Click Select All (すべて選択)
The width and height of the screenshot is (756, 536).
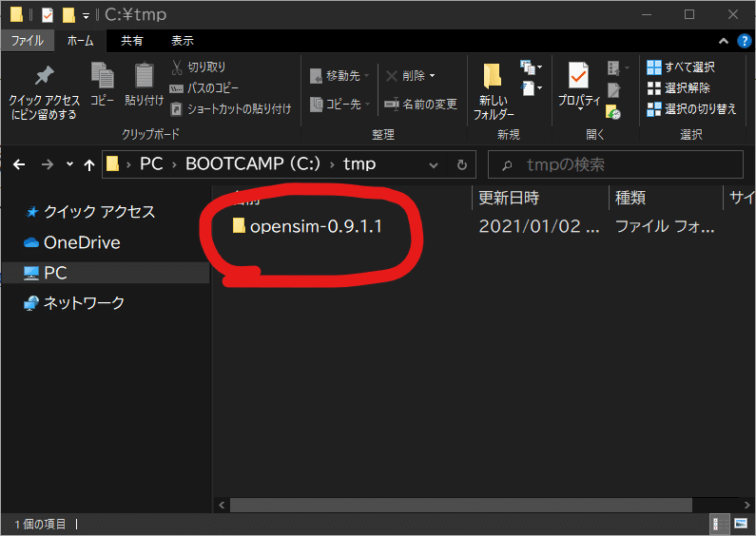pos(680,67)
